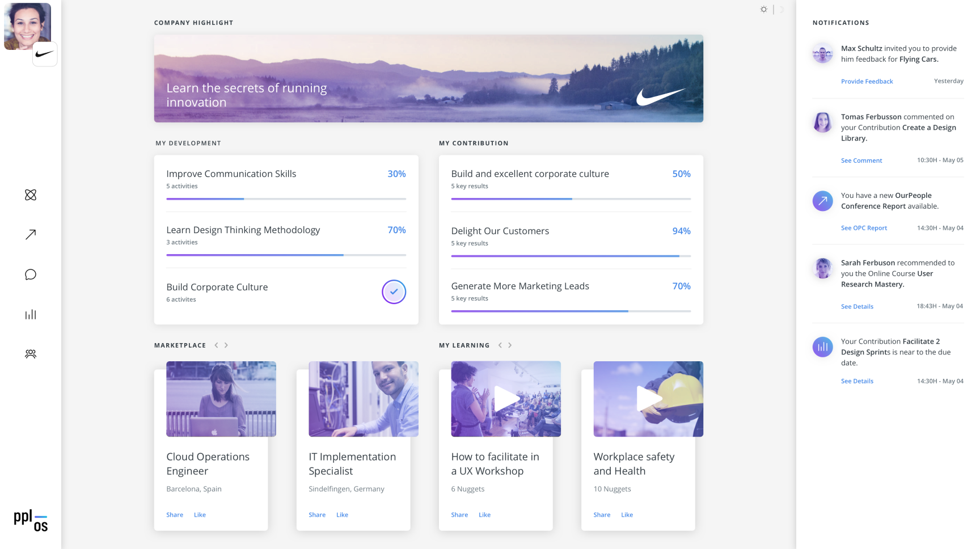Image resolution: width=980 pixels, height=549 pixels.
Task: Play the Workplace safety and Health video
Action: coord(648,399)
